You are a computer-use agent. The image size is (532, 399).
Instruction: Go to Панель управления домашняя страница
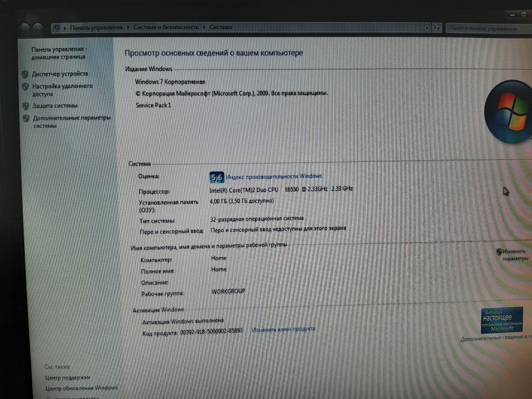click(x=59, y=53)
